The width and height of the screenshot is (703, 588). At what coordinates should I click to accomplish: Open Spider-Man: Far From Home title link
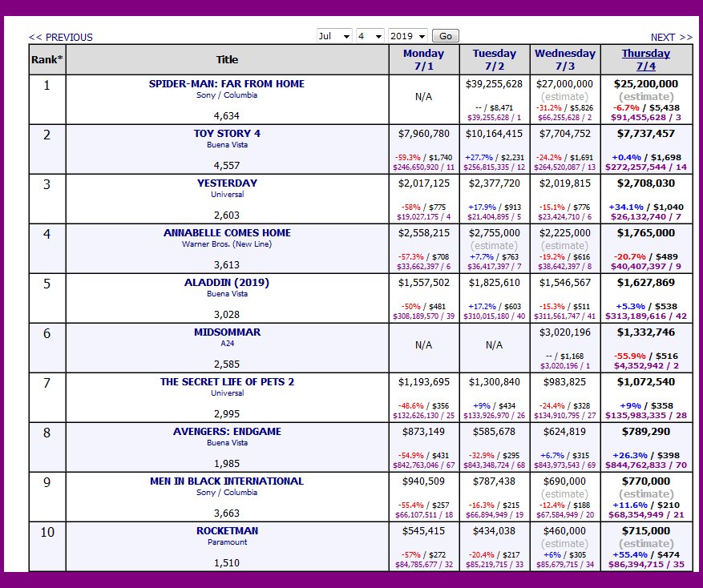227,83
